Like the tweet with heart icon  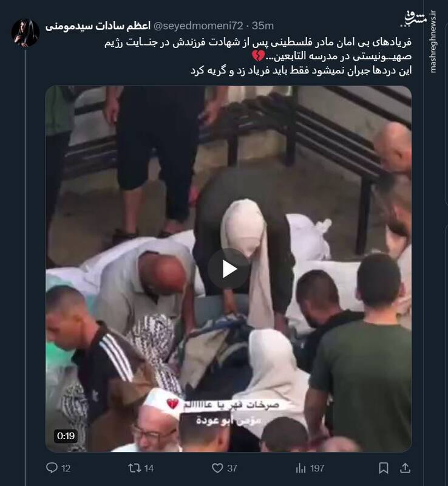[217, 468]
